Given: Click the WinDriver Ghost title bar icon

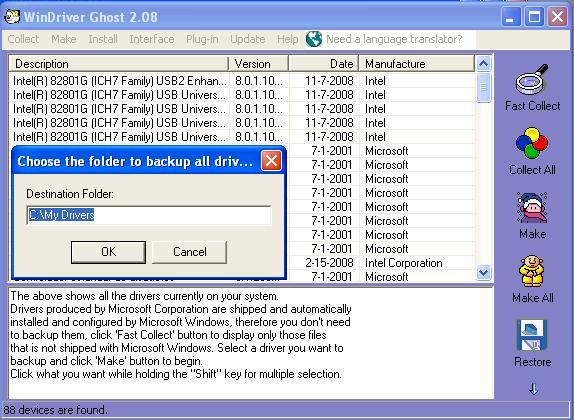Looking at the screenshot, I should coord(12,17).
